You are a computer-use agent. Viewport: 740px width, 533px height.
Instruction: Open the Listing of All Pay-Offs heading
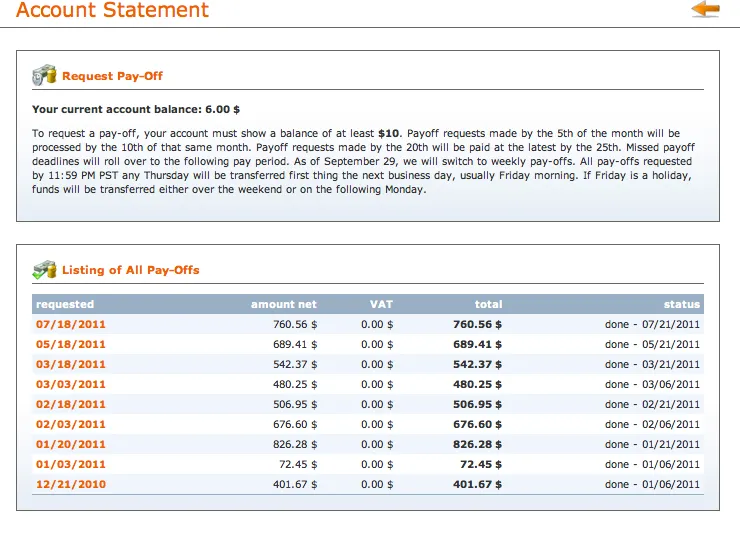pyautogui.click(x=131, y=270)
